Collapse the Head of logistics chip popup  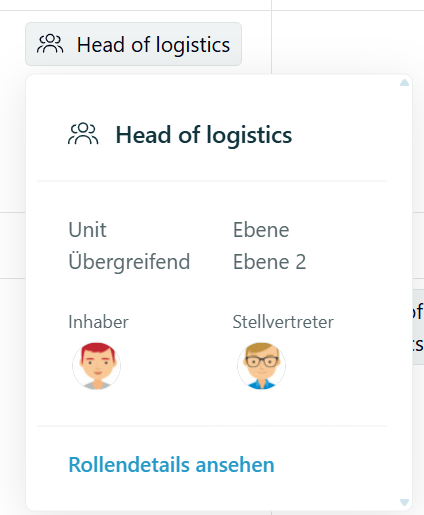point(133,44)
